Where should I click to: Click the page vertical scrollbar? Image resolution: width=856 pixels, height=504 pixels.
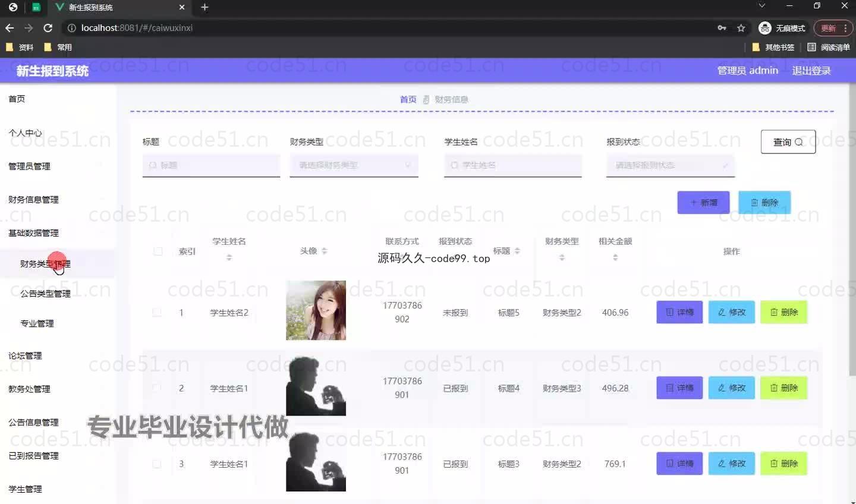pos(852,229)
